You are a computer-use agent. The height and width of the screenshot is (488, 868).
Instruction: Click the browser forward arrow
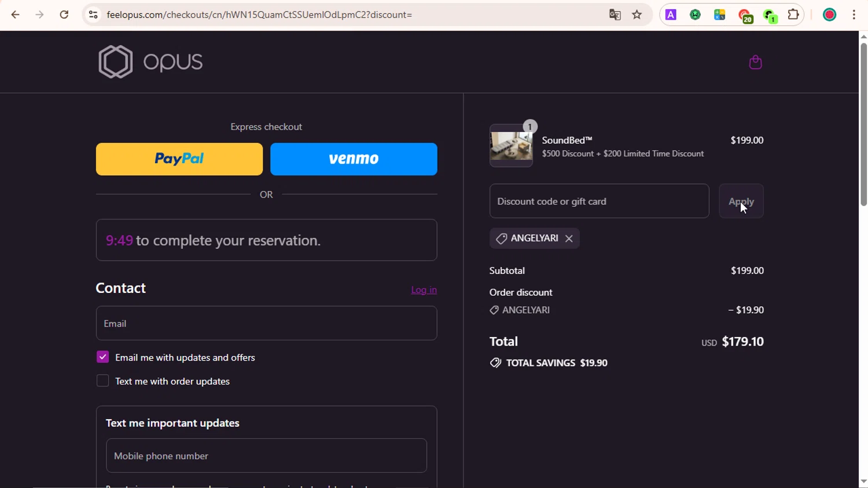39,14
